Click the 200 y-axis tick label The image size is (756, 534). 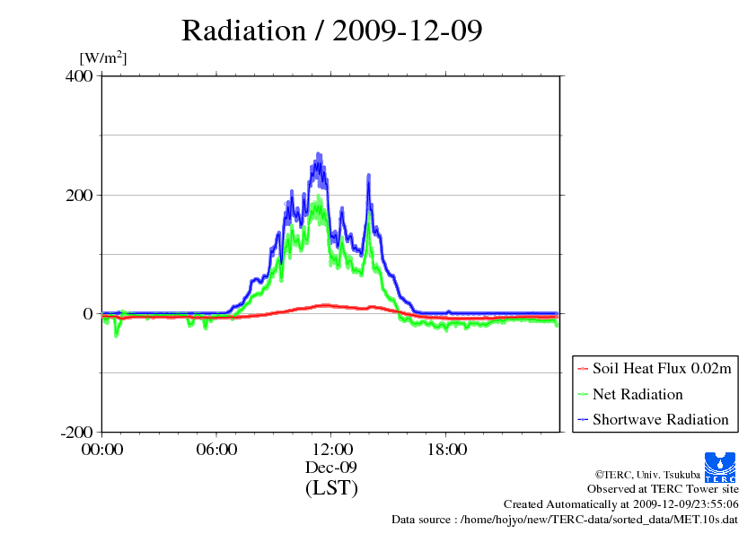(81, 195)
